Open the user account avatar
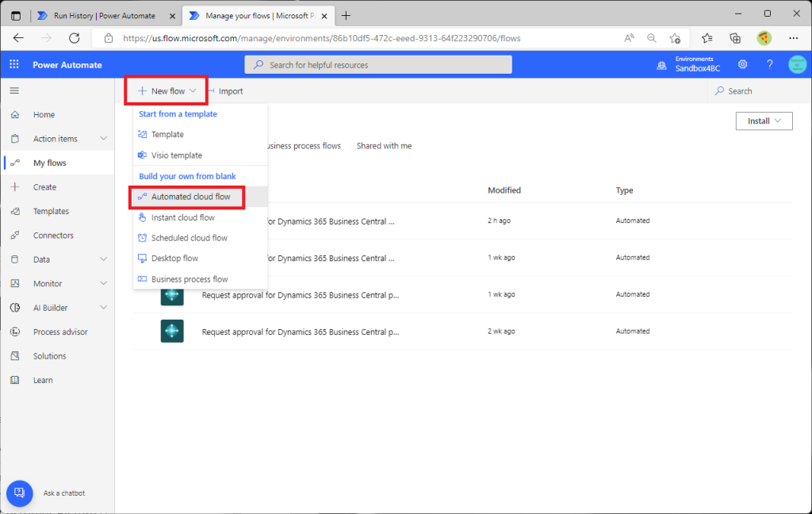The image size is (812, 514). [798, 64]
